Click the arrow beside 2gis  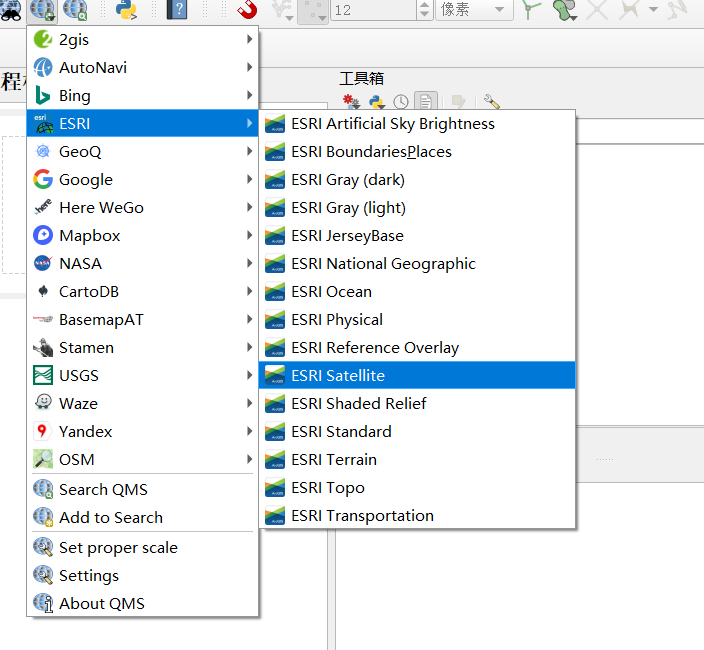click(250, 40)
